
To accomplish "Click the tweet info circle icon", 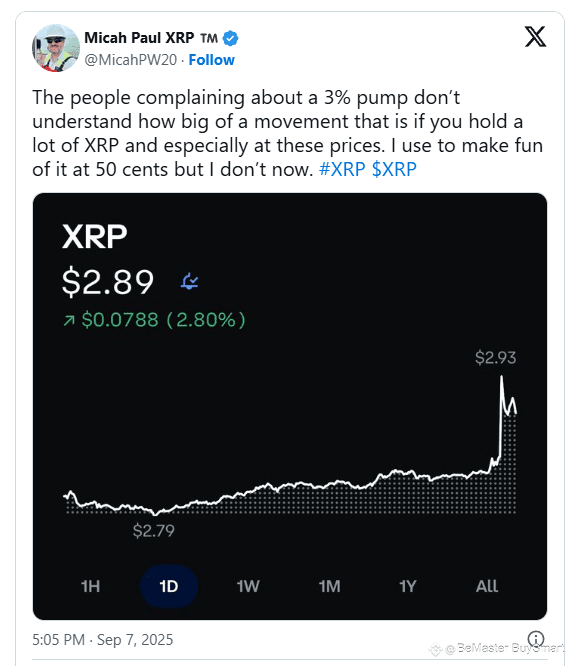I will [536, 638].
